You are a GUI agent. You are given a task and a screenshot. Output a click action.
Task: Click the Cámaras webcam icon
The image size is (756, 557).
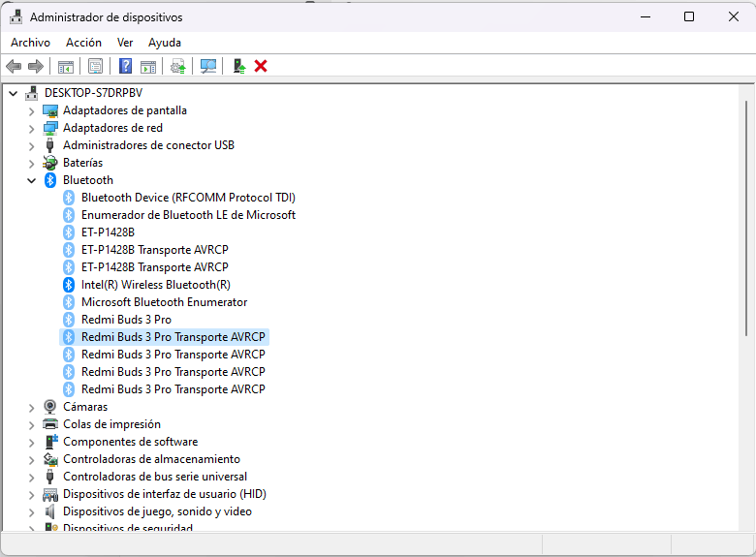[x=50, y=407]
